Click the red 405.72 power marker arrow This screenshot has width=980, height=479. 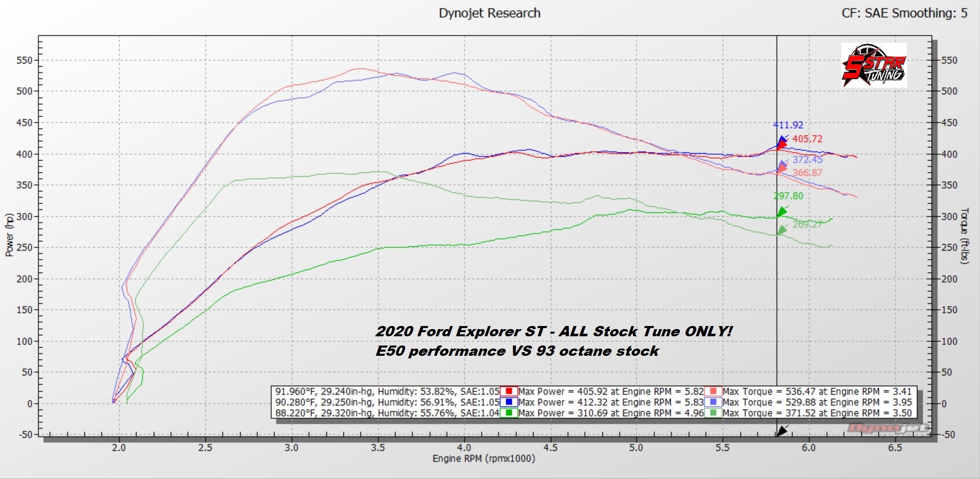tap(782, 145)
